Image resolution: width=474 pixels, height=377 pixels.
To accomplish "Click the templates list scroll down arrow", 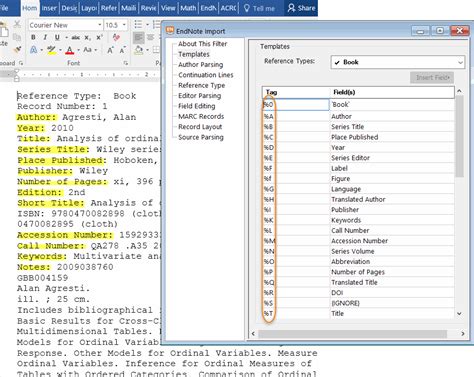I will 459,314.
